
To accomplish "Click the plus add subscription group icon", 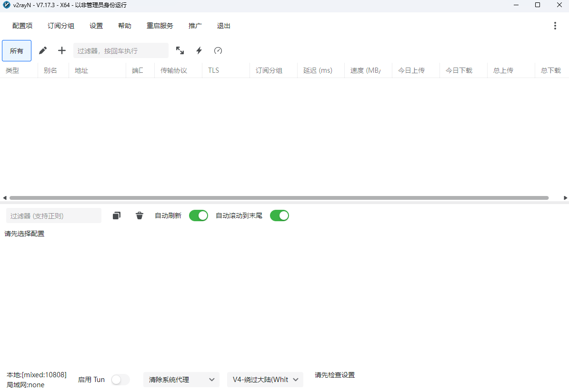I will pyautogui.click(x=62, y=51).
